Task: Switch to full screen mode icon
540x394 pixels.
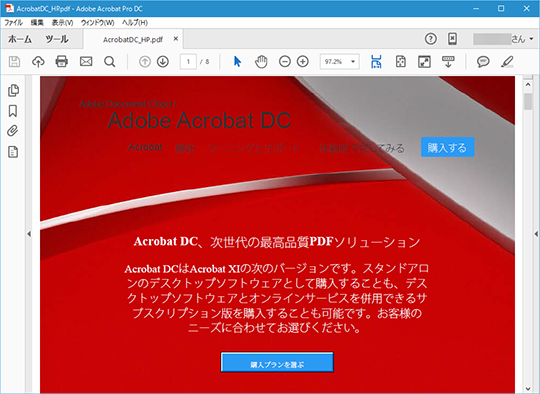Action: click(x=424, y=62)
